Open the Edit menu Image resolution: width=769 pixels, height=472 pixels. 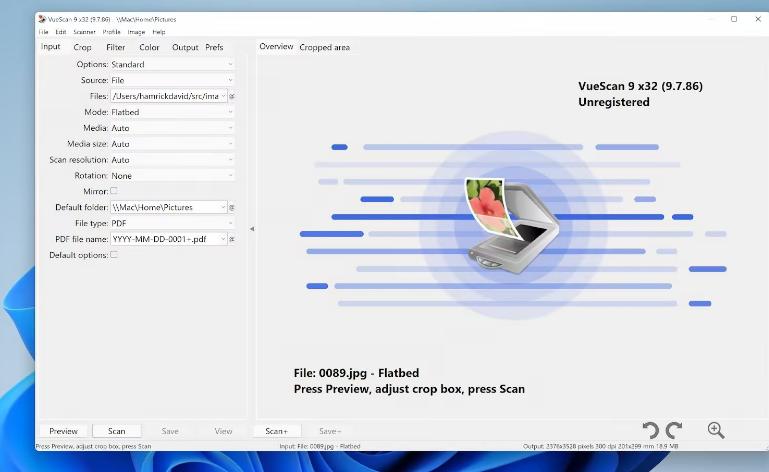coord(61,32)
